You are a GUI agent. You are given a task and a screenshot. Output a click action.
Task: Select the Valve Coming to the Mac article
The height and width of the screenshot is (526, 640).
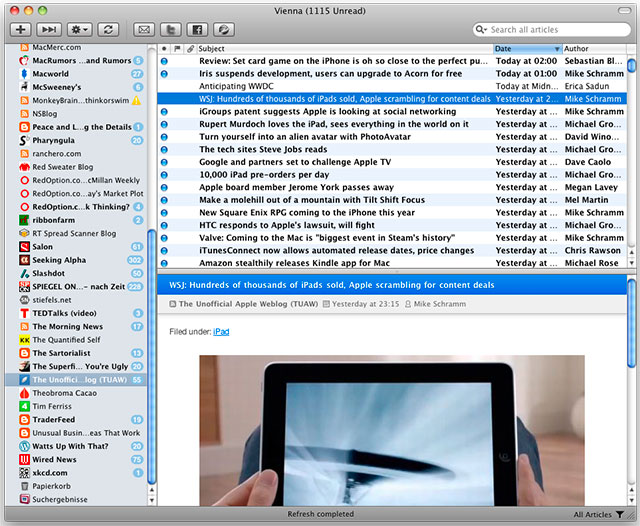[x=392, y=238]
